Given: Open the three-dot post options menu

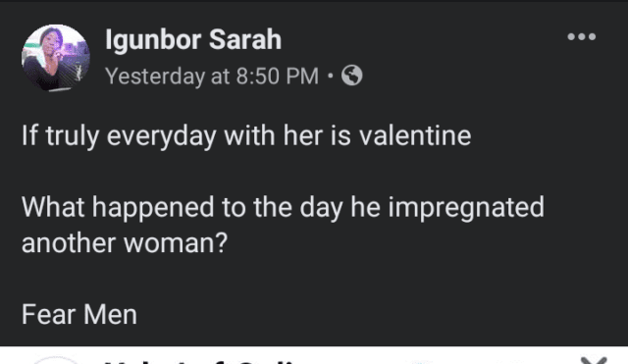Looking at the screenshot, I should click(x=582, y=37).
